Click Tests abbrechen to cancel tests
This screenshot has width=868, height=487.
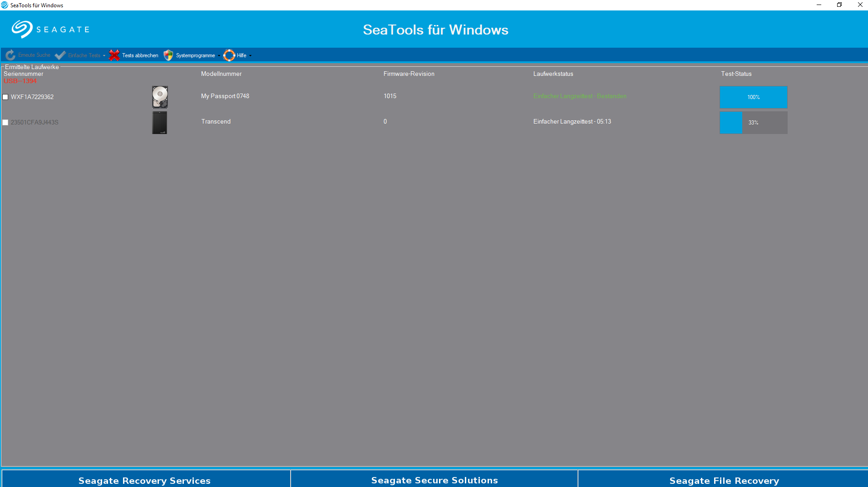[140, 55]
